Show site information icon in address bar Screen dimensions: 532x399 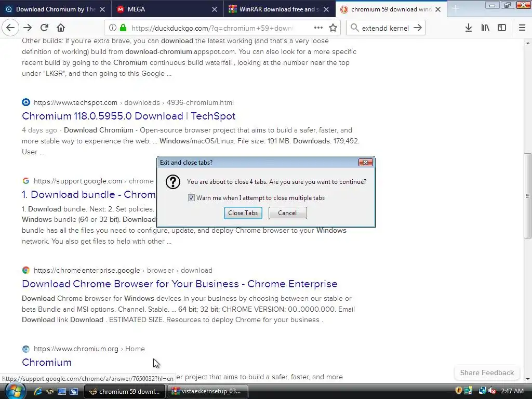click(x=113, y=28)
